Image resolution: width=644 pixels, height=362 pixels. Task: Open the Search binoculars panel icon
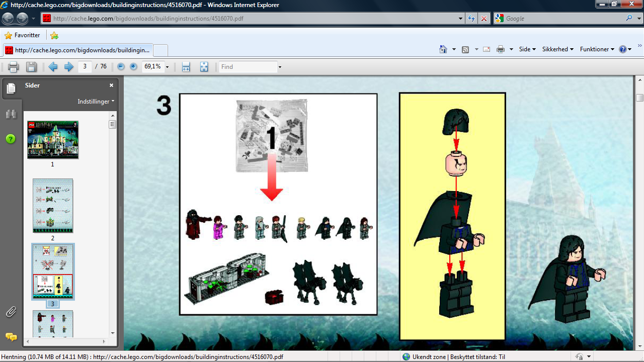pos(11,114)
